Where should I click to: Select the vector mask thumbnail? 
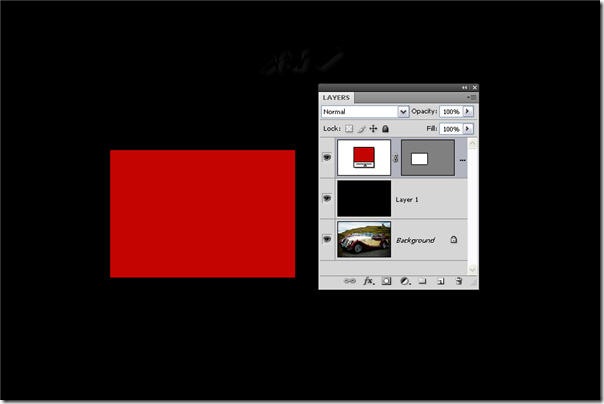428,158
